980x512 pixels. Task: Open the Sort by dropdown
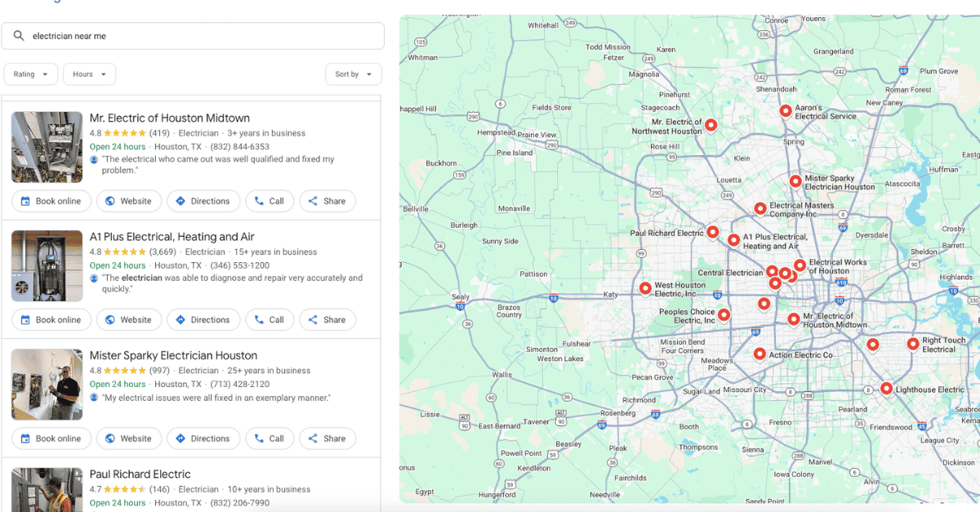(354, 74)
